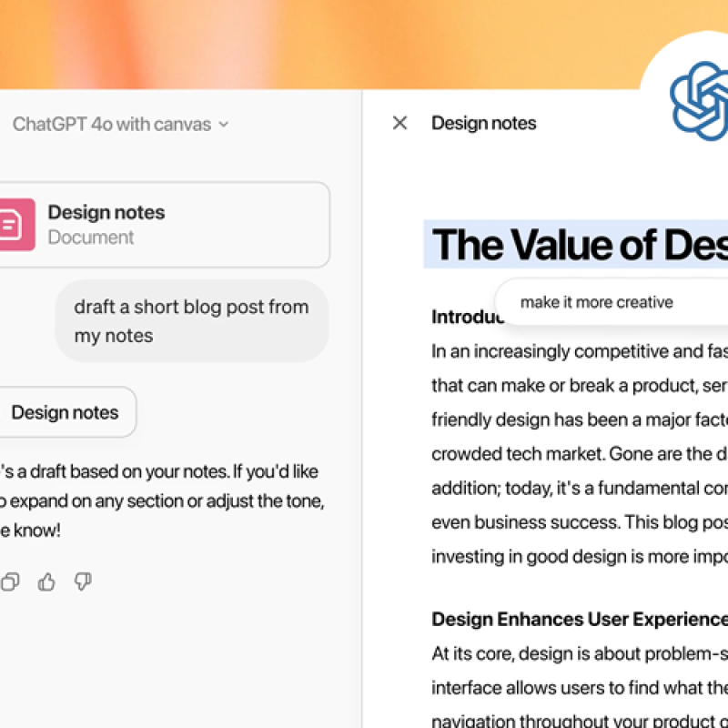Close the canvas with the X icon

pos(399,123)
